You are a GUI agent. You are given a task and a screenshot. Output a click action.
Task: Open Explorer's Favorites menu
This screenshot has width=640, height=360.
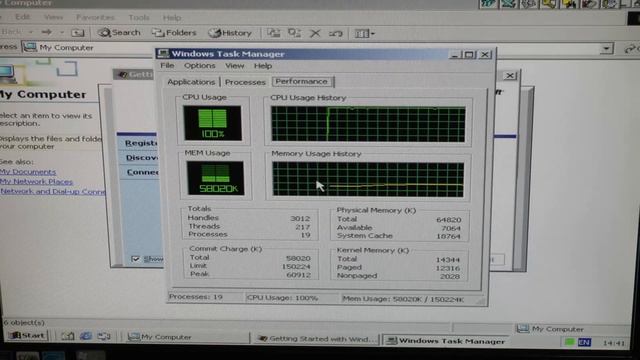coord(95,17)
